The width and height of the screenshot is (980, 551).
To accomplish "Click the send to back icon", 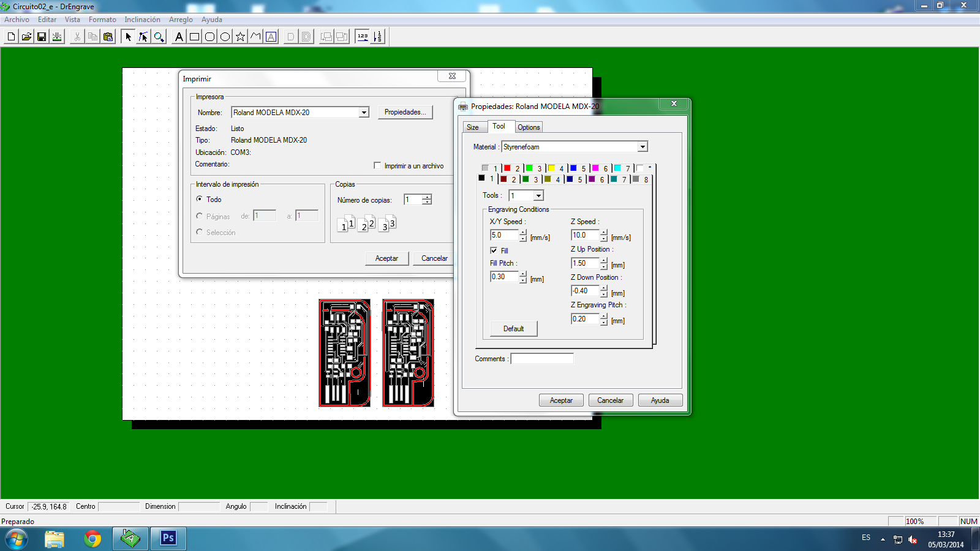I will 342,37.
